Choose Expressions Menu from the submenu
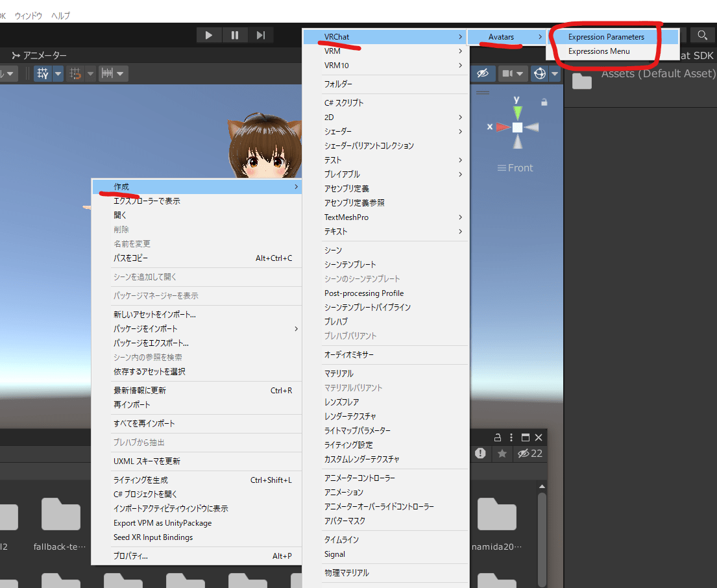 point(599,51)
